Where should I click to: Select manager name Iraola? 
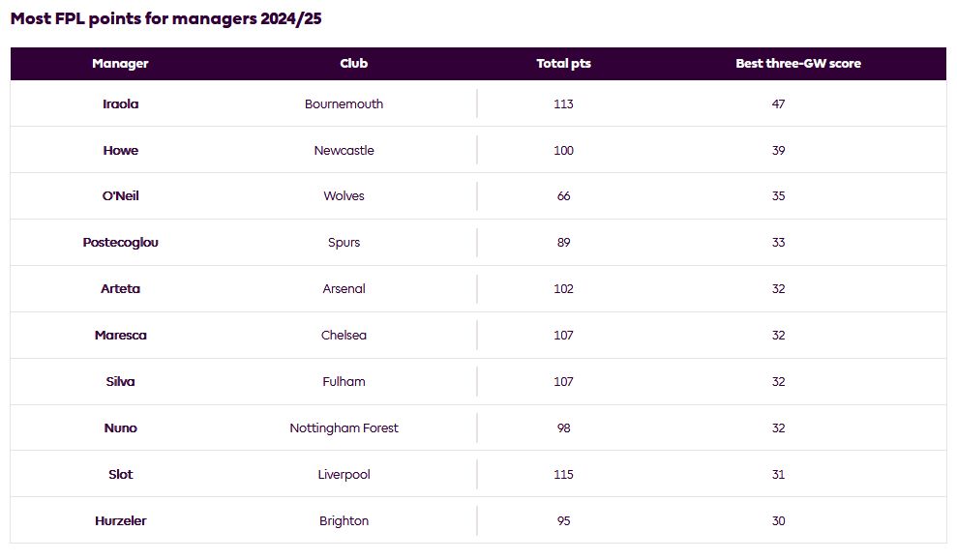[x=120, y=103]
